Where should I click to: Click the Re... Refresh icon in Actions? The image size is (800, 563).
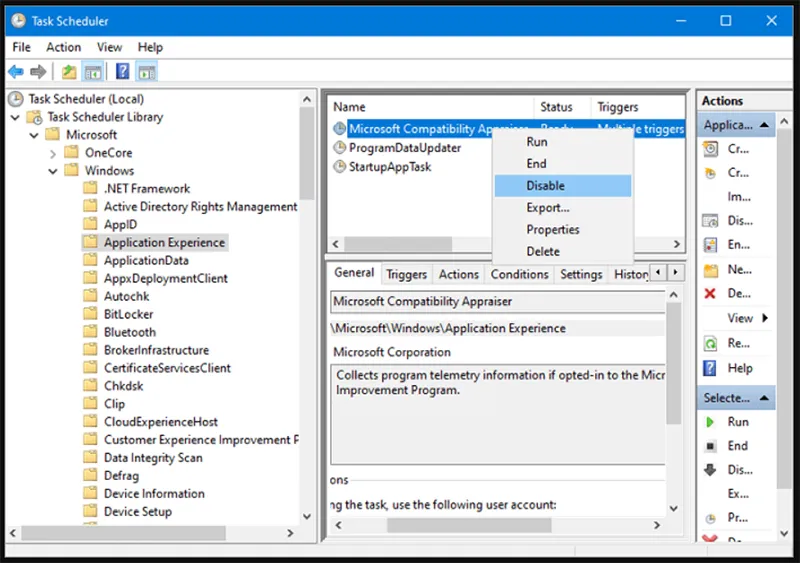[x=710, y=344]
